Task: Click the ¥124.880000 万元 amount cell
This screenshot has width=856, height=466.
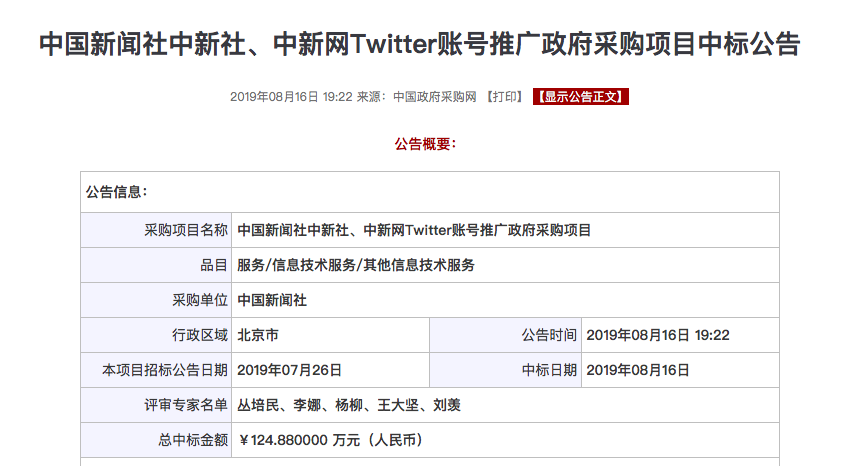Action: point(506,440)
